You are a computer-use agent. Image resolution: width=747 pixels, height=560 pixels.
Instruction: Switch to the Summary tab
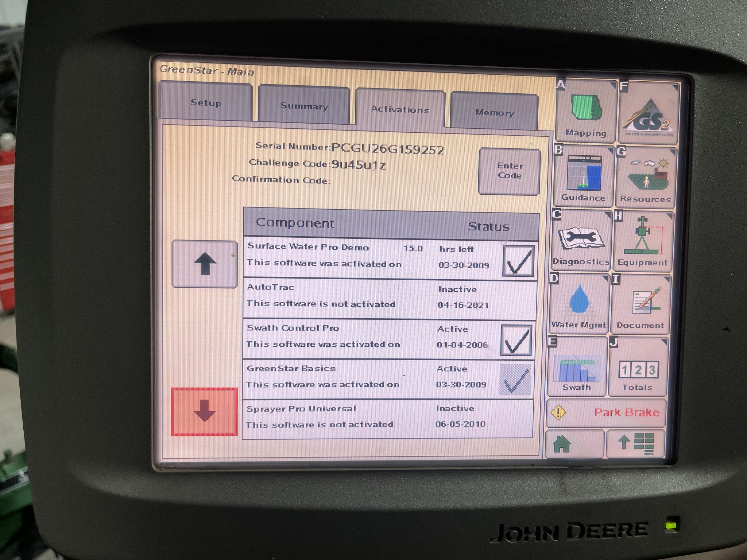[304, 106]
